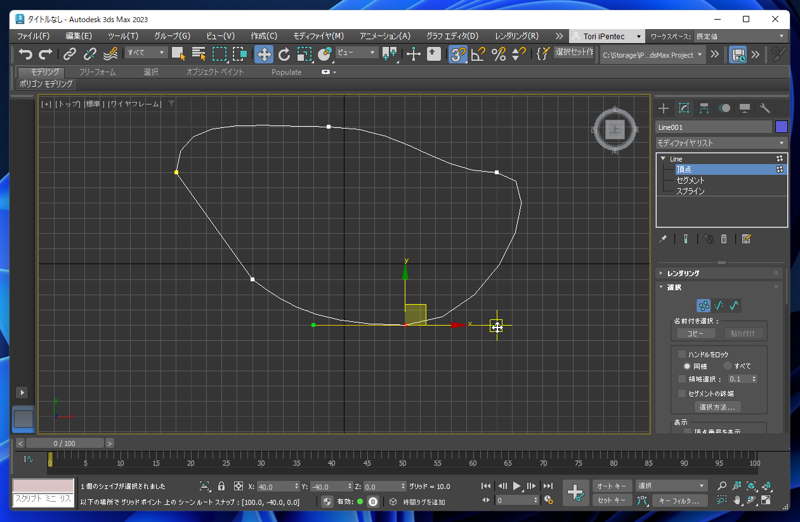The height and width of the screenshot is (522, 800).
Task: Toggle the Percent Snap icon
Action: coord(498,54)
